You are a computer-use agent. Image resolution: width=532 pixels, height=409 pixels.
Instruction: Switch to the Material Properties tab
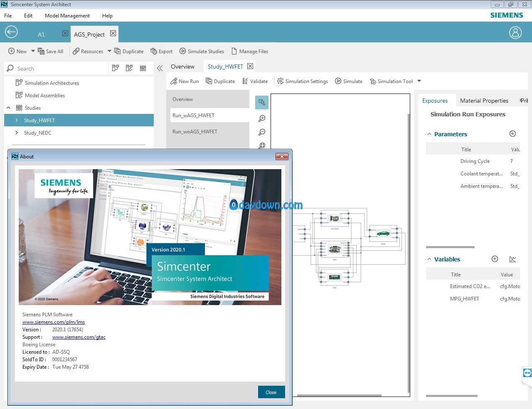(x=484, y=101)
